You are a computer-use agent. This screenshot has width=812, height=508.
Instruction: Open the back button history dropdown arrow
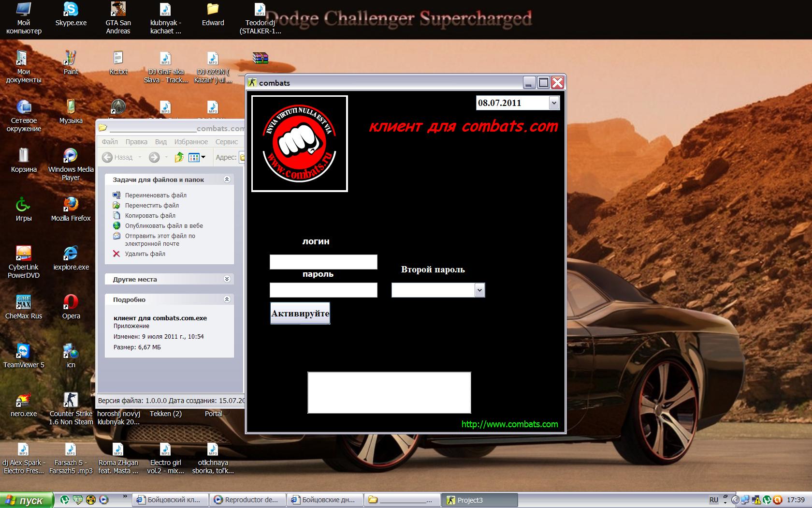(x=140, y=157)
